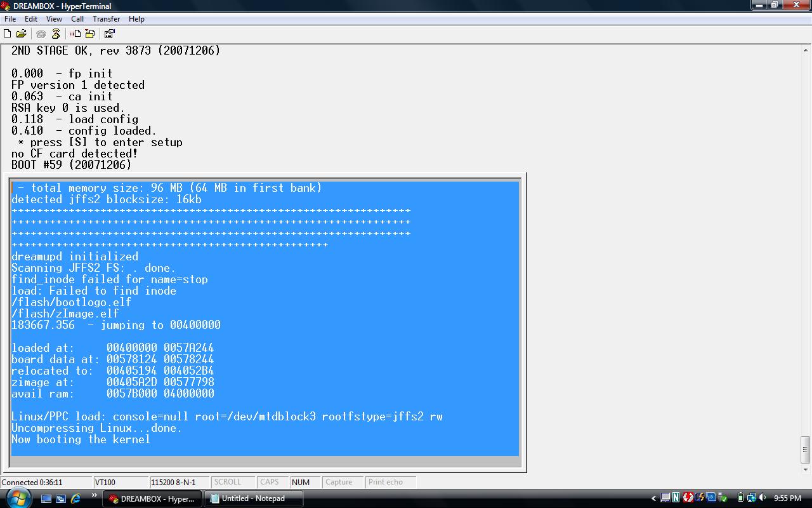Screen dimensions: 812x508
Task: Click the 'FP version 1 detected' line
Action: click(77, 85)
